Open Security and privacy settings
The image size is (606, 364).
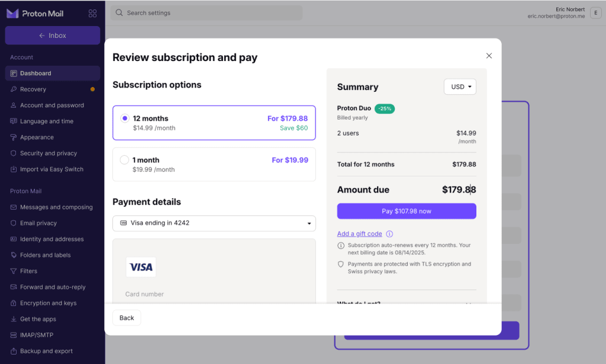tap(53, 153)
